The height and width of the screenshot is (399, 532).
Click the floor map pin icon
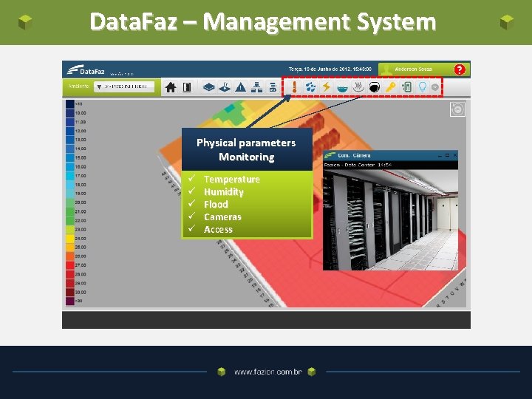(x=225, y=87)
